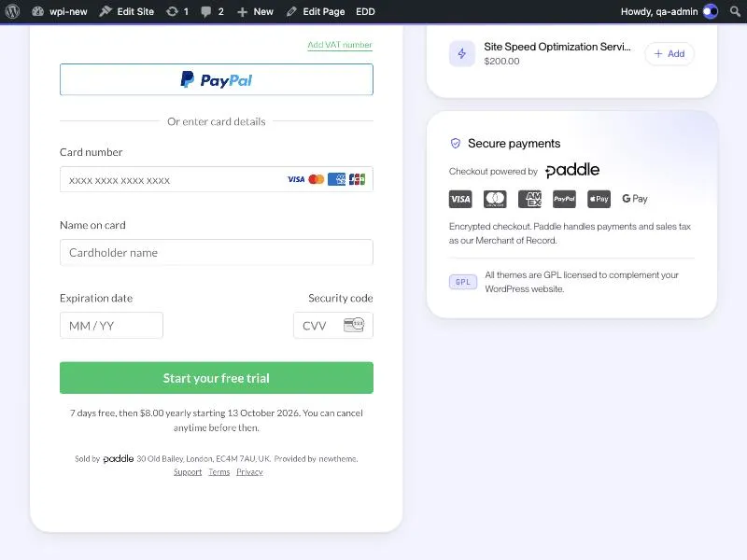
Task: Click the Amex logo in card field
Action: tap(336, 179)
